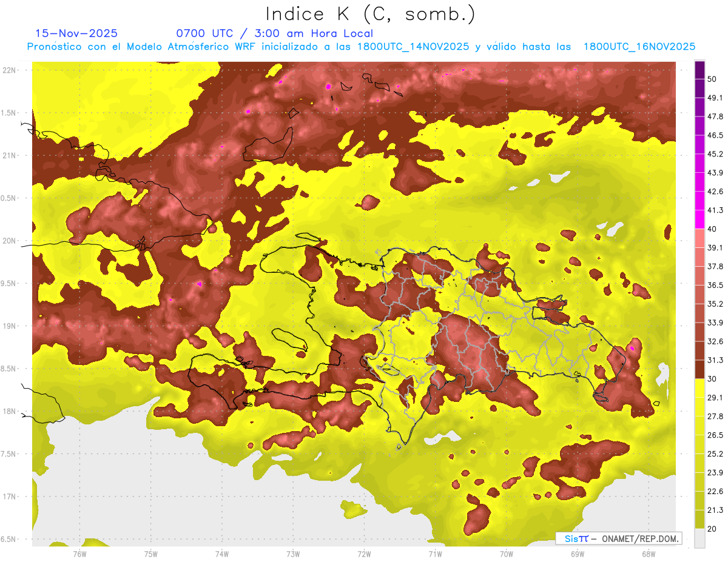This screenshot has width=728, height=562.
Task: Click the '22N' latitude label
Action: coord(10,70)
